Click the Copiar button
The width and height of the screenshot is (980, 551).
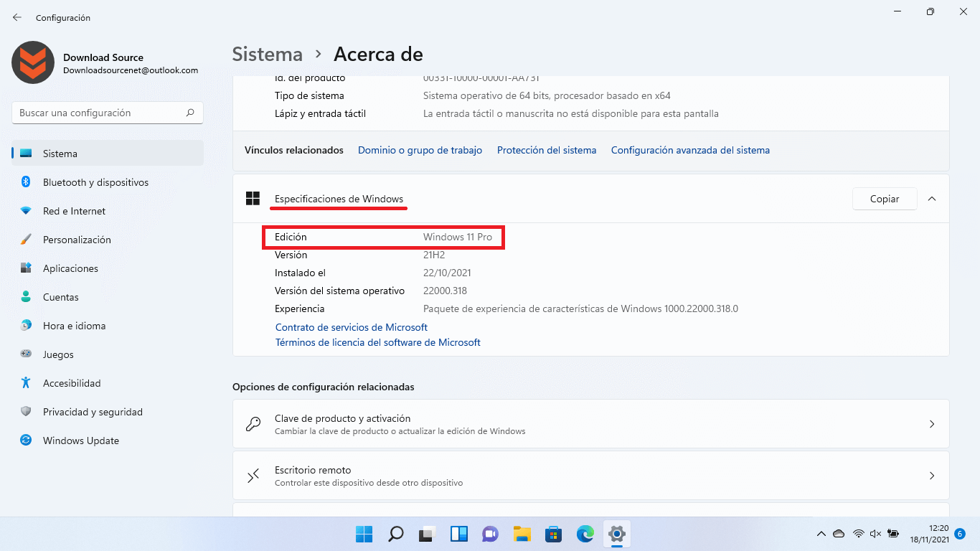pos(885,199)
